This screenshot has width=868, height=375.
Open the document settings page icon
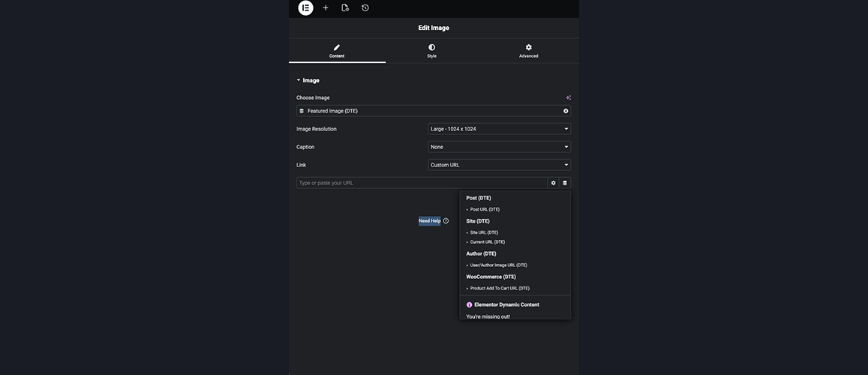tap(345, 7)
